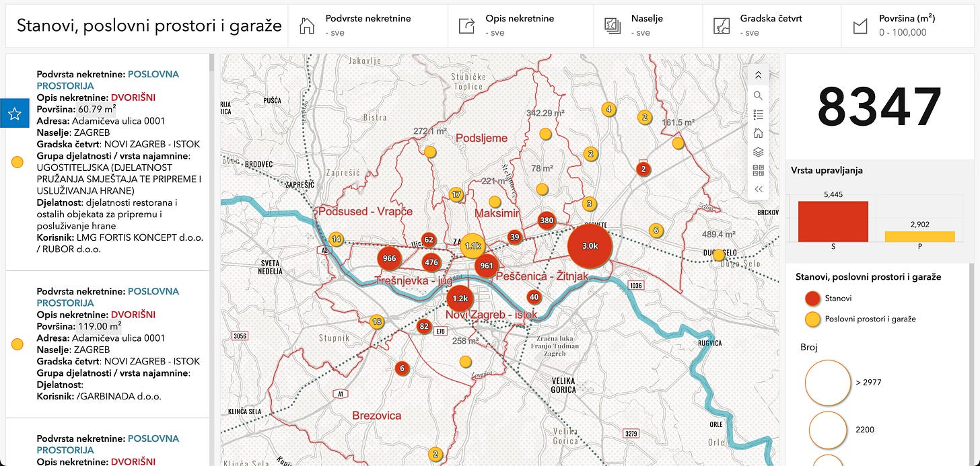Screen dimensions: 980x466
Task: Select the Adamičeva ulica 0001 60.79 m² record
Action: click(109, 162)
